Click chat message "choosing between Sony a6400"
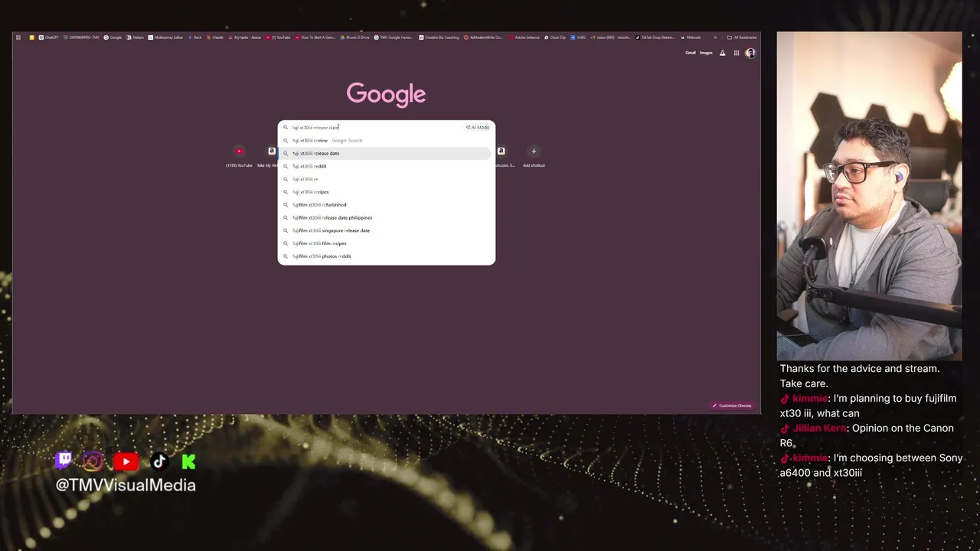Screen dimensions: 980x551 (871, 465)
